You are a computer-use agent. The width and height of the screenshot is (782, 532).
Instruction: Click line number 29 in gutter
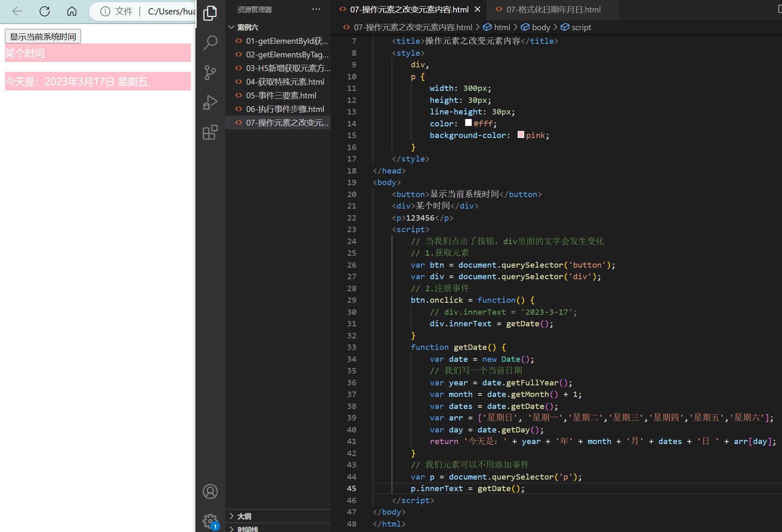click(352, 300)
